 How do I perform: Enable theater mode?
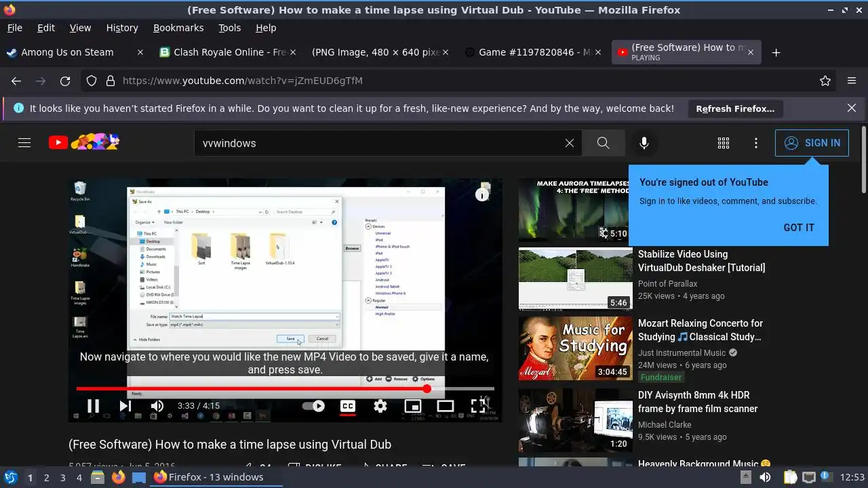pos(446,406)
